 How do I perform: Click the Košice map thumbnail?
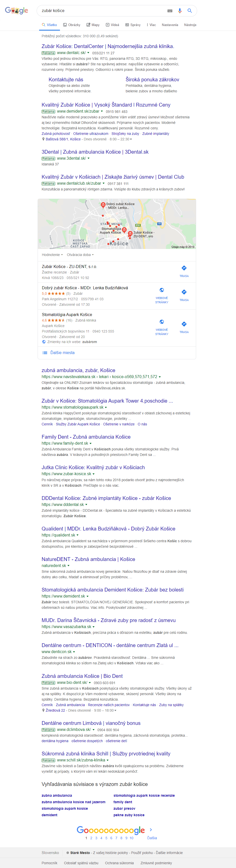[117, 224]
